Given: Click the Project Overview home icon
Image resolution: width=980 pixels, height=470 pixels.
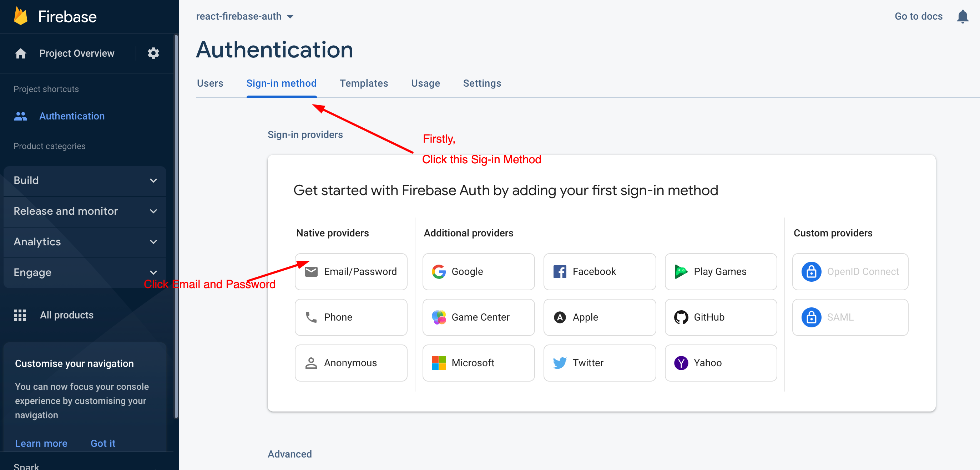Looking at the screenshot, I should [21, 53].
